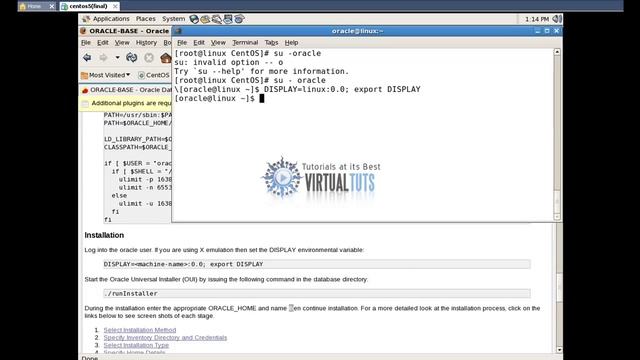The width and height of the screenshot is (640, 360).
Task: Click the volume speaker icon in panel
Action: [x=557, y=19]
